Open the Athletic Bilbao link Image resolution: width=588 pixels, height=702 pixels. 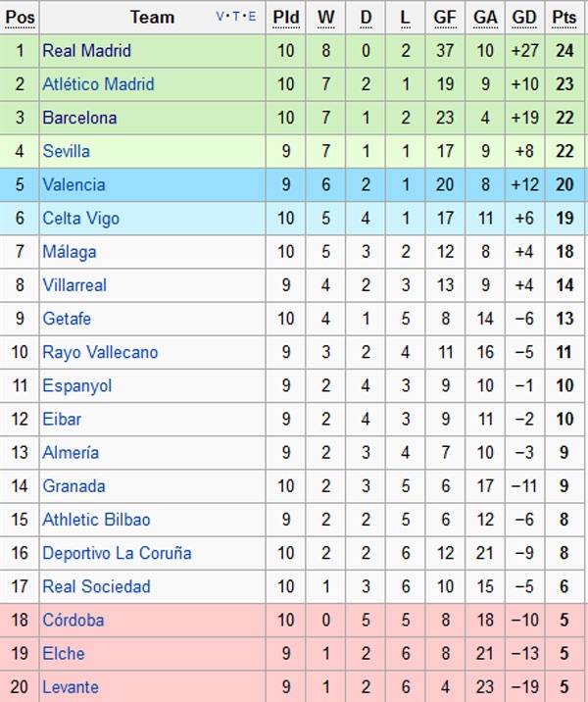tap(96, 520)
